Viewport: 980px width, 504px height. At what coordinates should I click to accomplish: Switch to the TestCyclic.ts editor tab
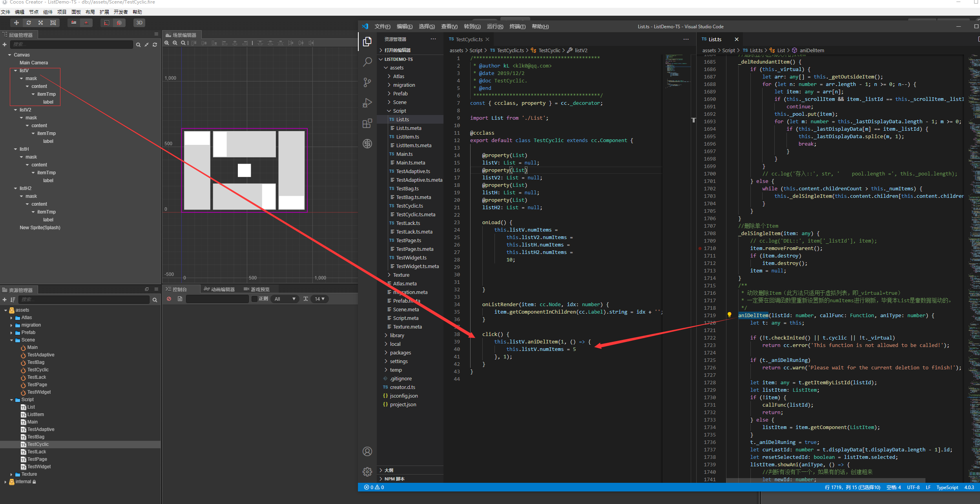point(469,40)
